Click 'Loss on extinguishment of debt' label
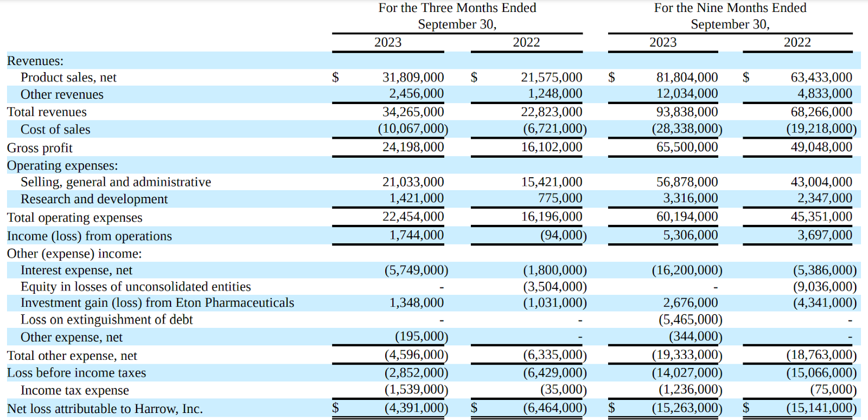Screen dimensions: 868x420 [x=106, y=319]
